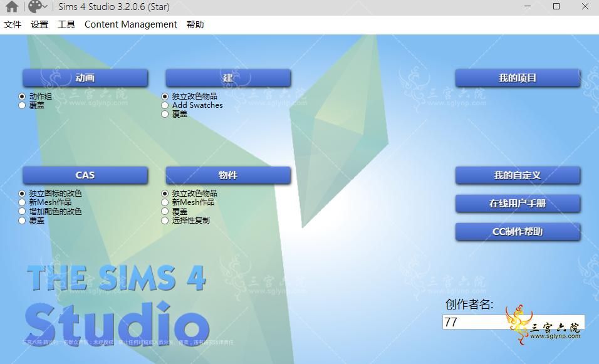The height and width of the screenshot is (364, 599).
Task: Open the 设置 menu
Action: coord(39,24)
